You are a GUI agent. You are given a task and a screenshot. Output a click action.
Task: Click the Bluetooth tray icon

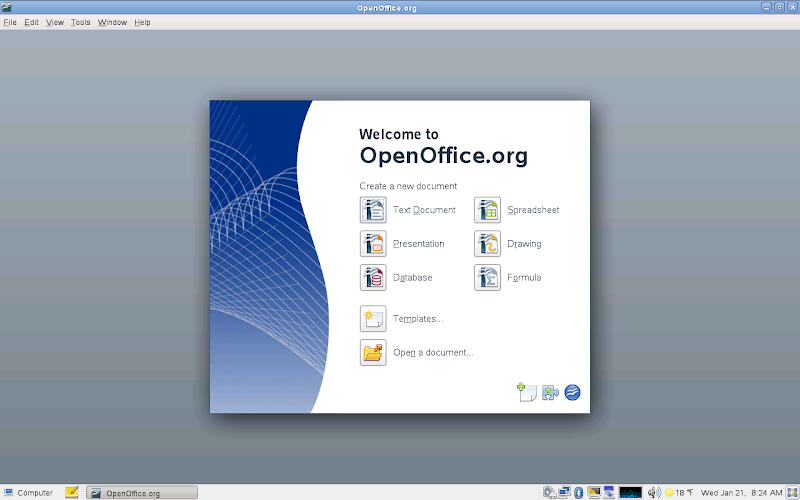click(x=579, y=492)
